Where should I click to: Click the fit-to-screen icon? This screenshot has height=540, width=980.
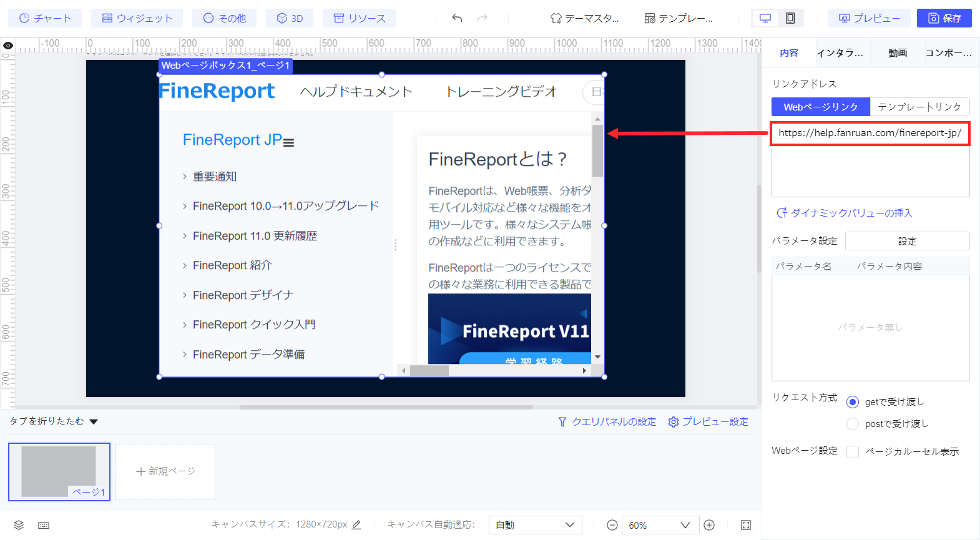(x=746, y=525)
